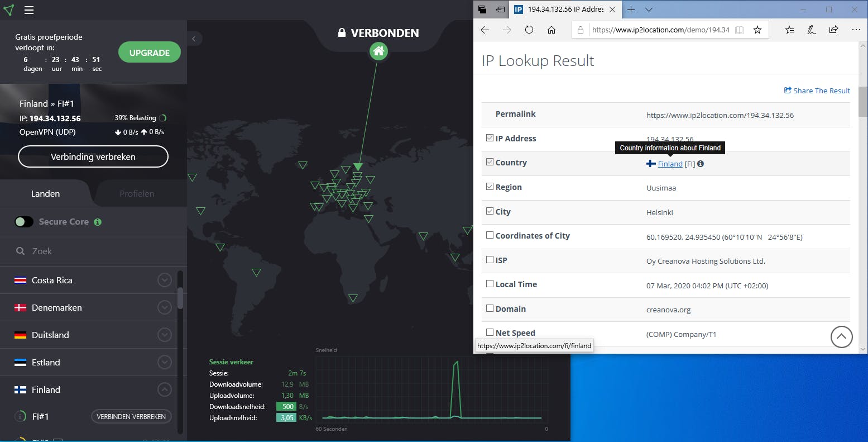This screenshot has height=442, width=868.
Task: Uncheck the IP Address checkbox
Action: click(490, 138)
